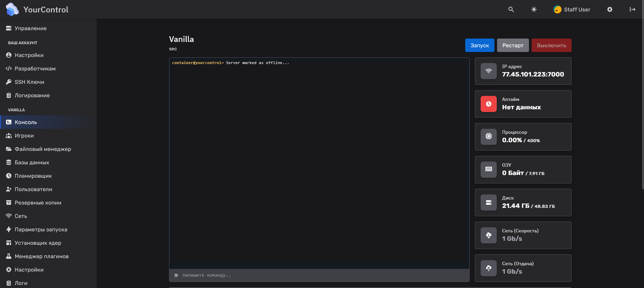The height and width of the screenshot is (288, 644).
Task: Click the search magnifier icon in header
Action: [x=511, y=9]
